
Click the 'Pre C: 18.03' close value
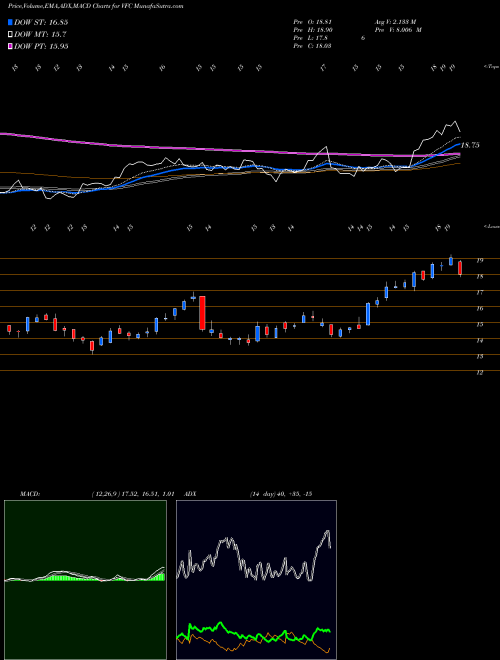pyautogui.click(x=313, y=46)
